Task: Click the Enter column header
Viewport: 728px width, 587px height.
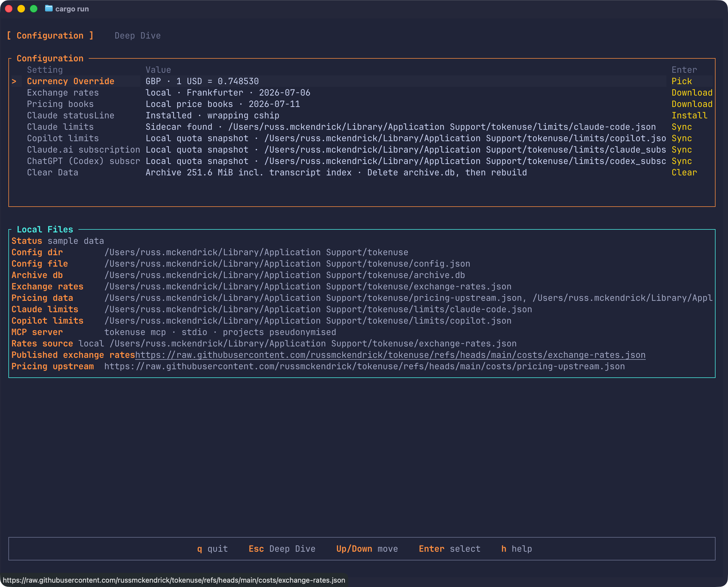Action: click(684, 70)
